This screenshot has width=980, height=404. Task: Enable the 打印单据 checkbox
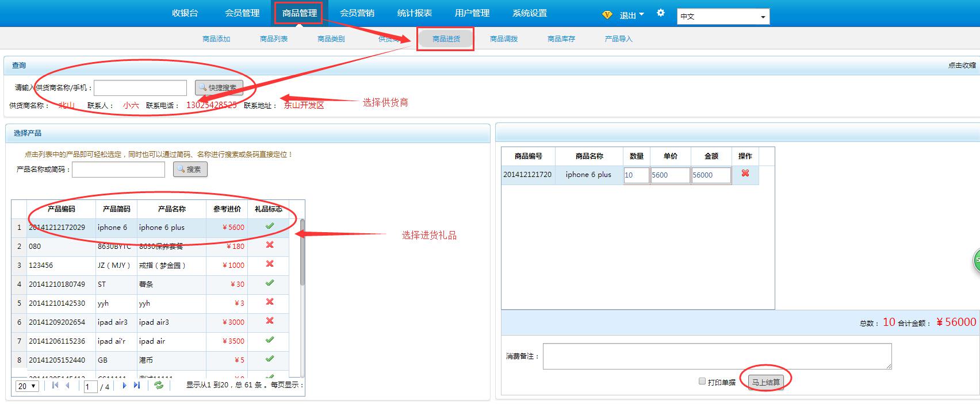tap(702, 381)
